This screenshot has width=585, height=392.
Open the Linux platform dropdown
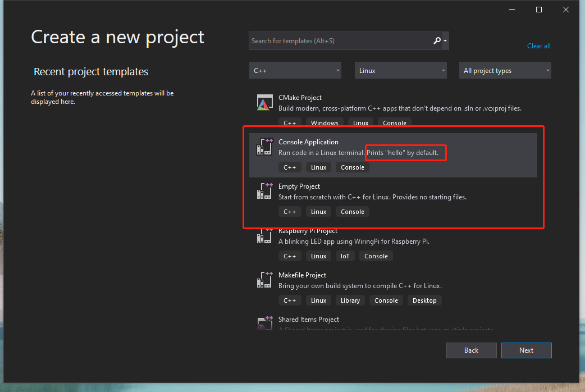coord(400,70)
